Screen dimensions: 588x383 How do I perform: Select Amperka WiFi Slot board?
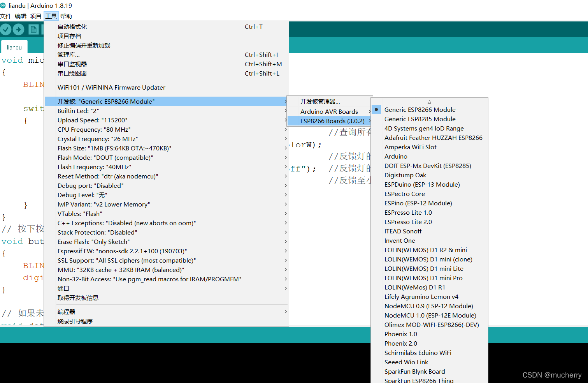click(x=430, y=147)
